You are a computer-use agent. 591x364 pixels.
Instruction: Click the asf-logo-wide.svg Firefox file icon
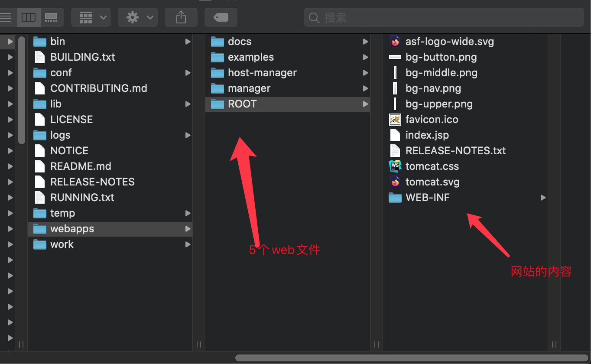pyautogui.click(x=395, y=42)
